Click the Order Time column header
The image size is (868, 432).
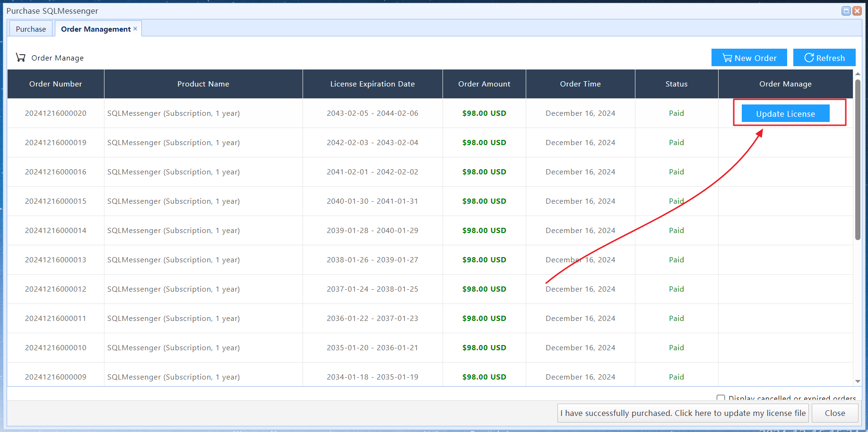click(581, 84)
